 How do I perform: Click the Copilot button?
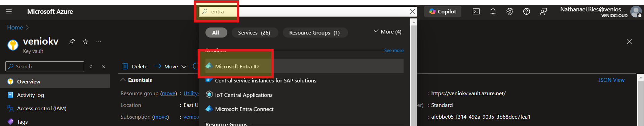click(x=443, y=11)
